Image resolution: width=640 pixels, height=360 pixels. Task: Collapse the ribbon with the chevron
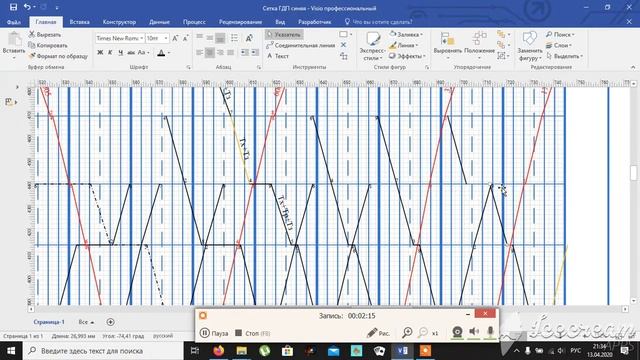point(633,67)
